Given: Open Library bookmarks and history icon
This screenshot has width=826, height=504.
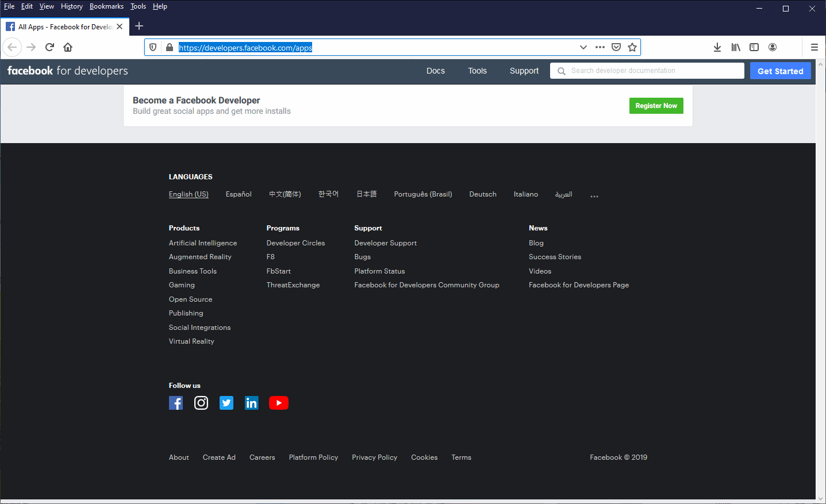Looking at the screenshot, I should coord(736,47).
